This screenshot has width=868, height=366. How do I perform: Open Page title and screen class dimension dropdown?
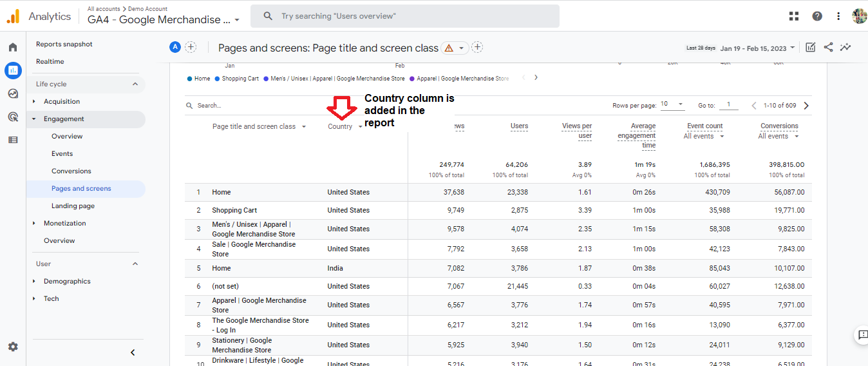(x=259, y=126)
